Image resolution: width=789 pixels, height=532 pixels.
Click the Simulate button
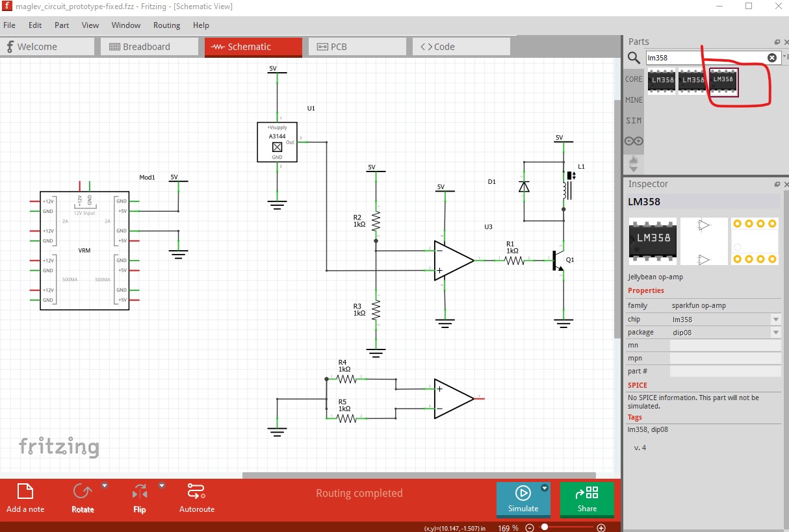523,499
